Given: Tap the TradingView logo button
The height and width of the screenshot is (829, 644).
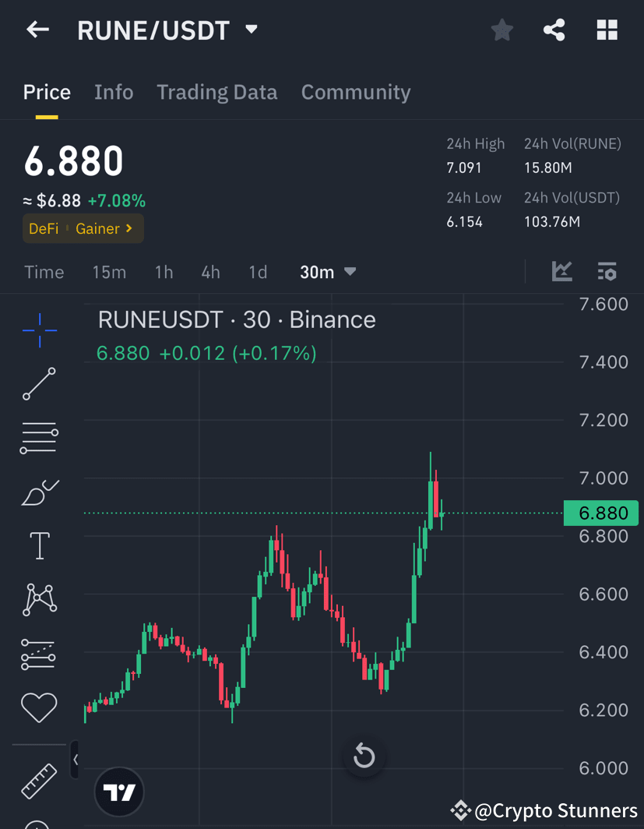Looking at the screenshot, I should (x=118, y=792).
